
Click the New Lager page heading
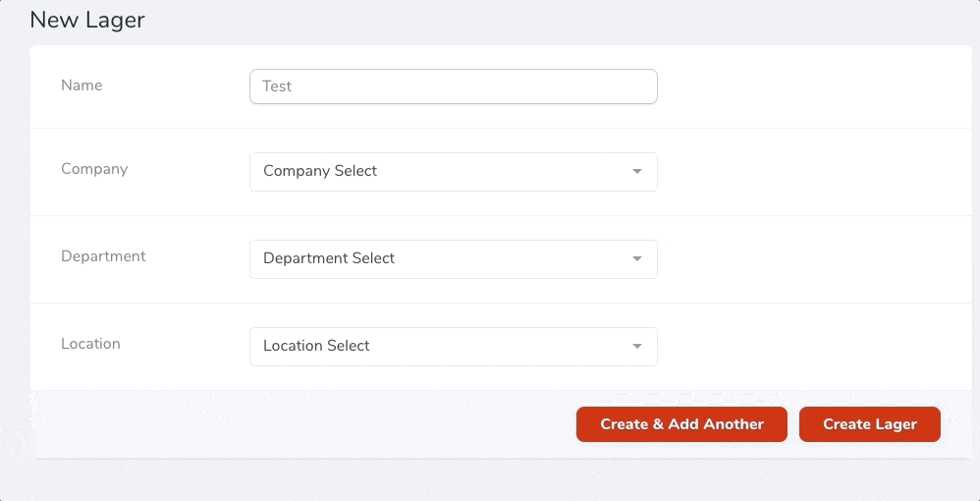point(87,20)
